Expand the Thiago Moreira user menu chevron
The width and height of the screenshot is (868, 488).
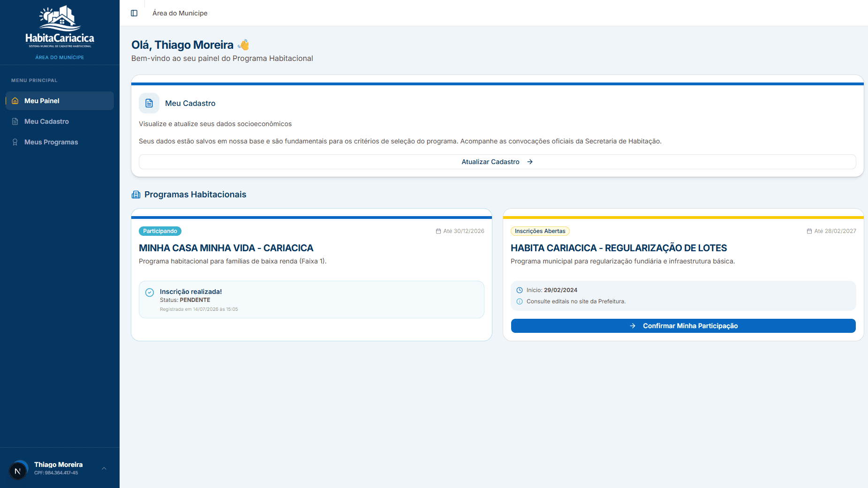point(104,468)
